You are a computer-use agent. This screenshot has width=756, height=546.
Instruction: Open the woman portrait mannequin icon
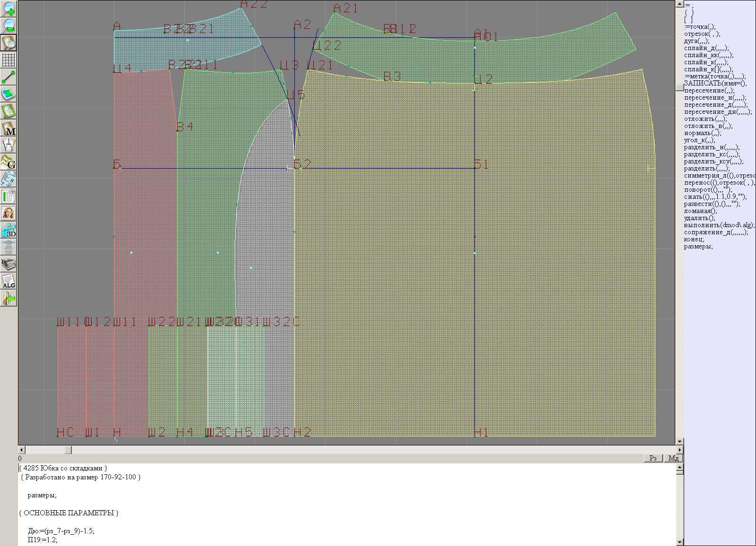[x=9, y=213]
